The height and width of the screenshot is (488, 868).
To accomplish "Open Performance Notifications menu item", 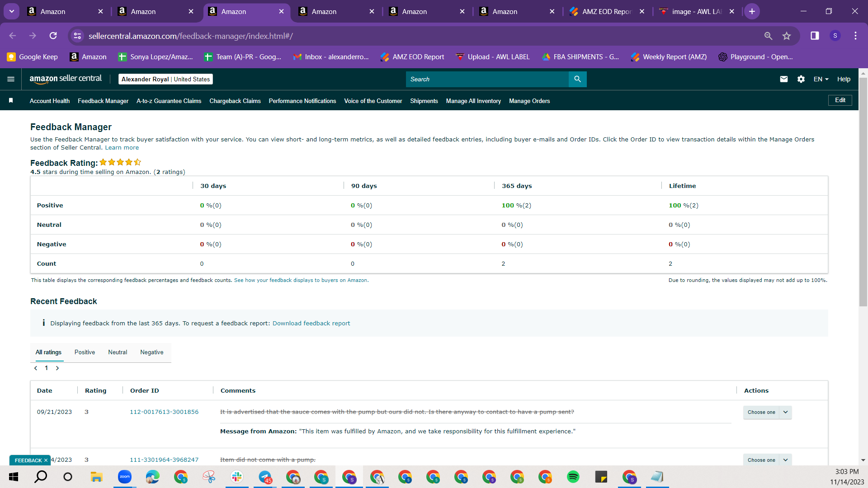I will click(x=302, y=101).
